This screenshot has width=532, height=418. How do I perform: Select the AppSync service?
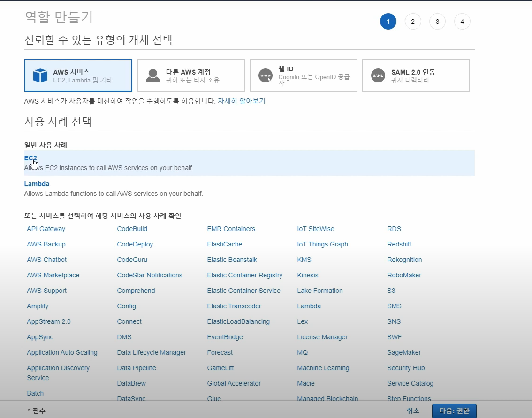point(40,337)
